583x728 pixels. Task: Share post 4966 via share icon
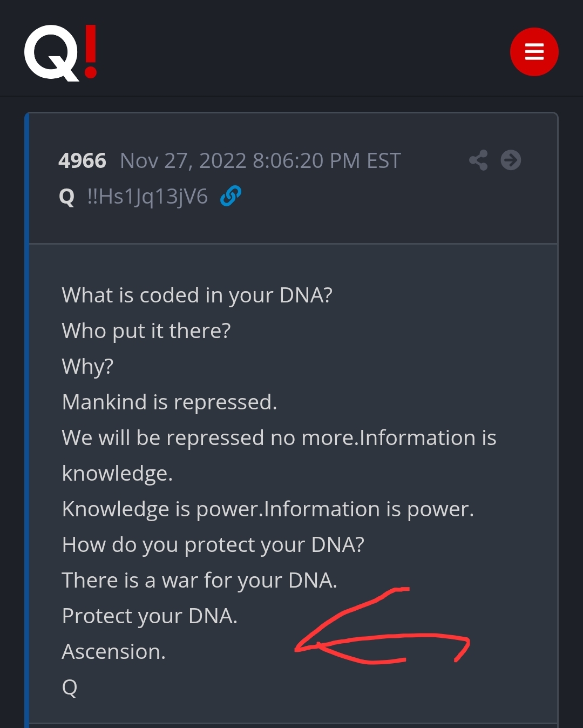478,160
